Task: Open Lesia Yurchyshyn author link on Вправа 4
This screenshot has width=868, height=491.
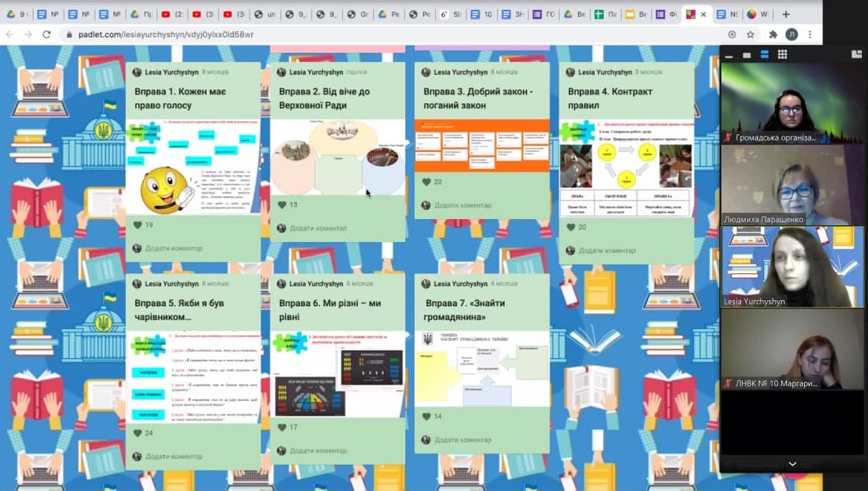Action: point(605,72)
